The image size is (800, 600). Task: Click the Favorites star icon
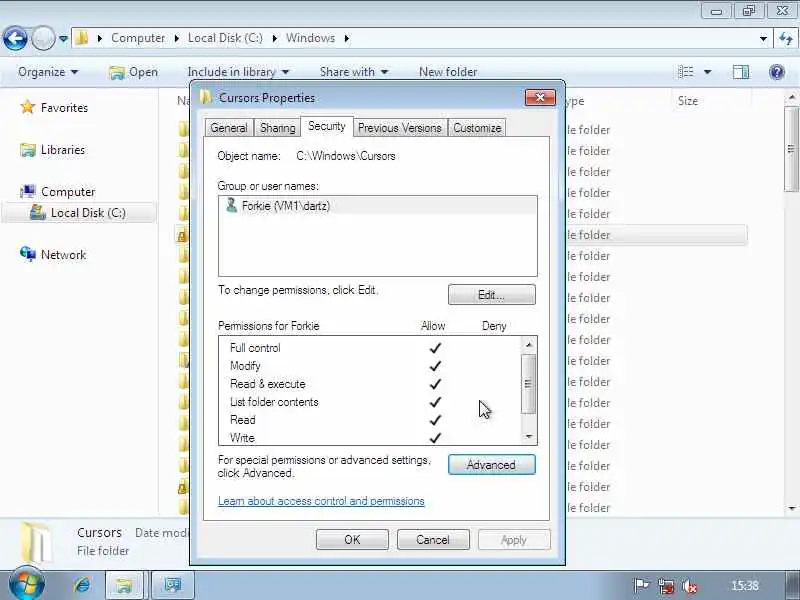pyautogui.click(x=28, y=107)
